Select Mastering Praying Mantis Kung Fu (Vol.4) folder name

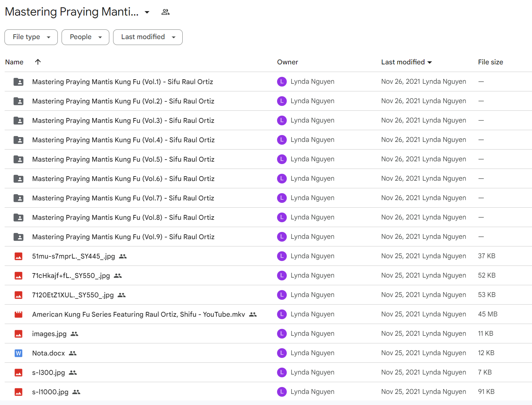[x=123, y=140]
